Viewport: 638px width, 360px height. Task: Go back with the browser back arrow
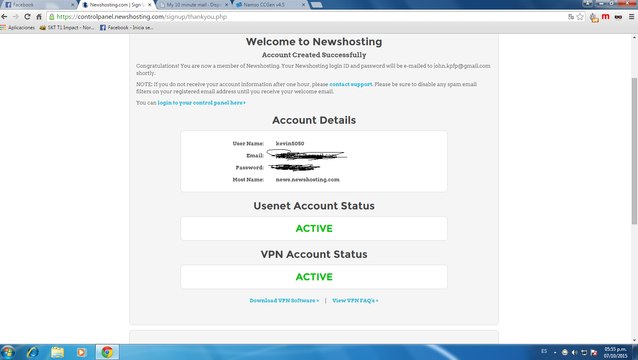click(4, 17)
